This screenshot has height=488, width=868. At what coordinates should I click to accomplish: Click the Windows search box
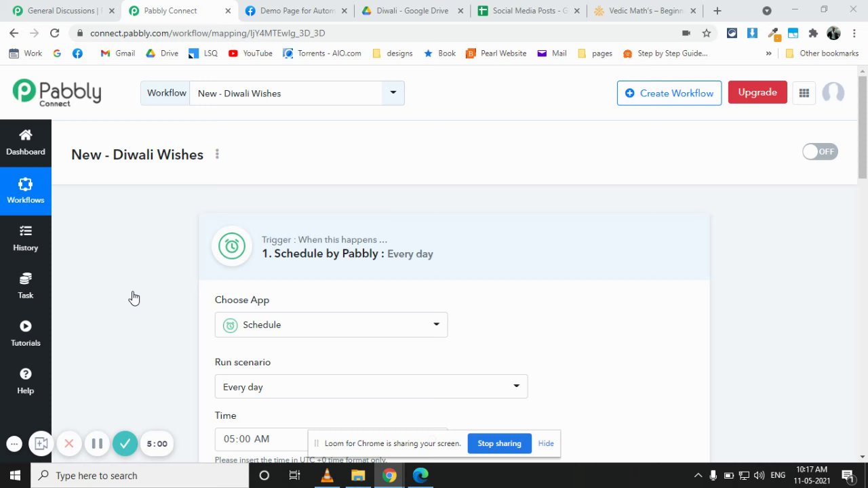[x=140, y=475]
